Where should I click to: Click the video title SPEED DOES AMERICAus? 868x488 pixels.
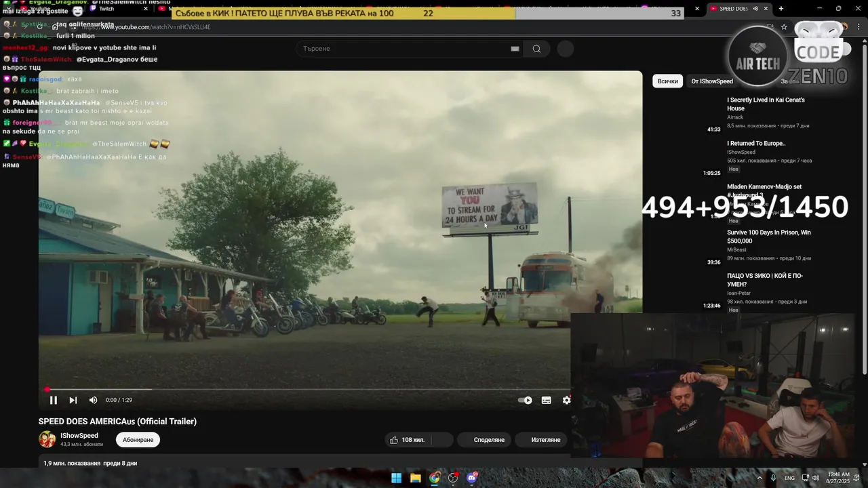[x=117, y=422]
